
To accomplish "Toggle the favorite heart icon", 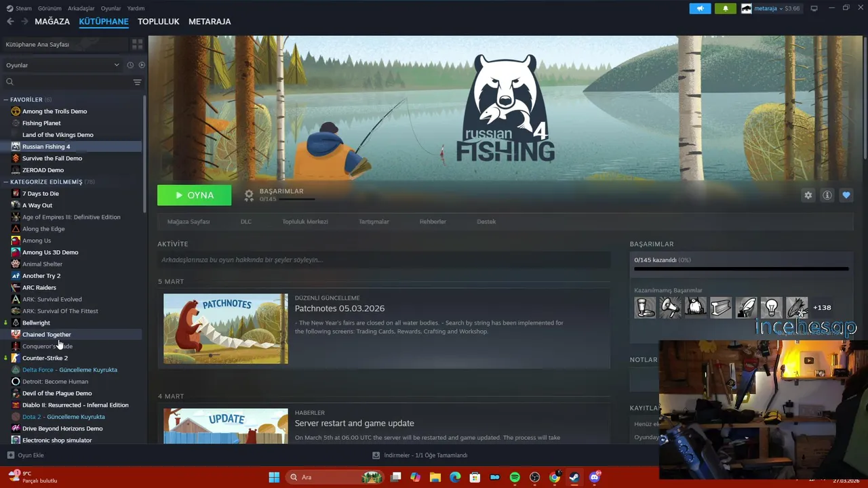I will (846, 195).
